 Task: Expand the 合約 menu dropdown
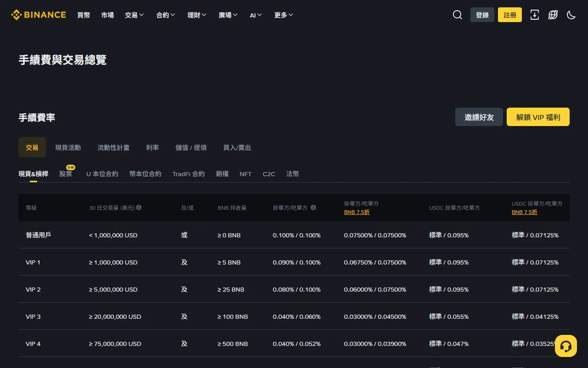[166, 15]
